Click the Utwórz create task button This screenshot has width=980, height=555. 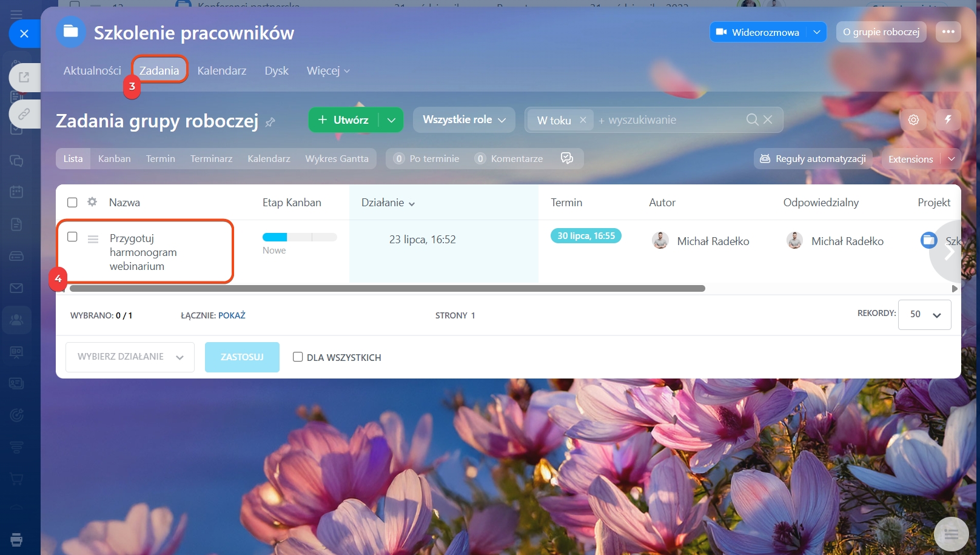click(343, 120)
